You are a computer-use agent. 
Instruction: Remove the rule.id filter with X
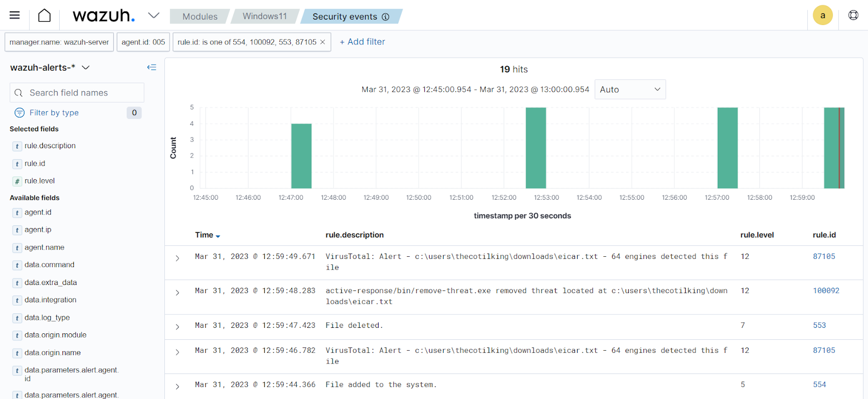coord(323,42)
